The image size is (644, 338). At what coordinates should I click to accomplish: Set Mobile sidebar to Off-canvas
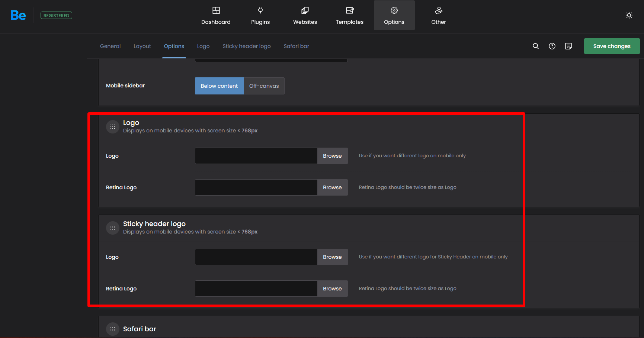(264, 86)
